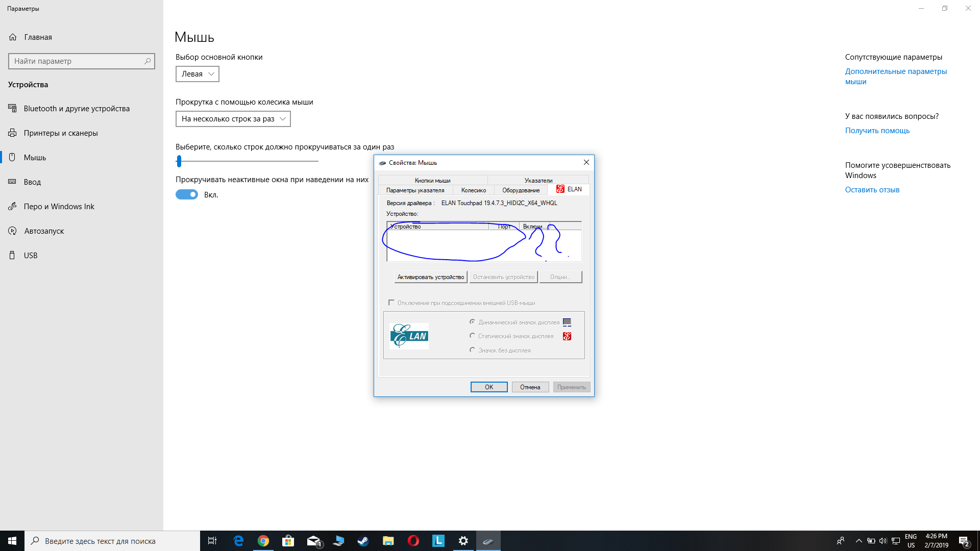
Task: Launch Opera browser from taskbar
Action: [x=413, y=540]
